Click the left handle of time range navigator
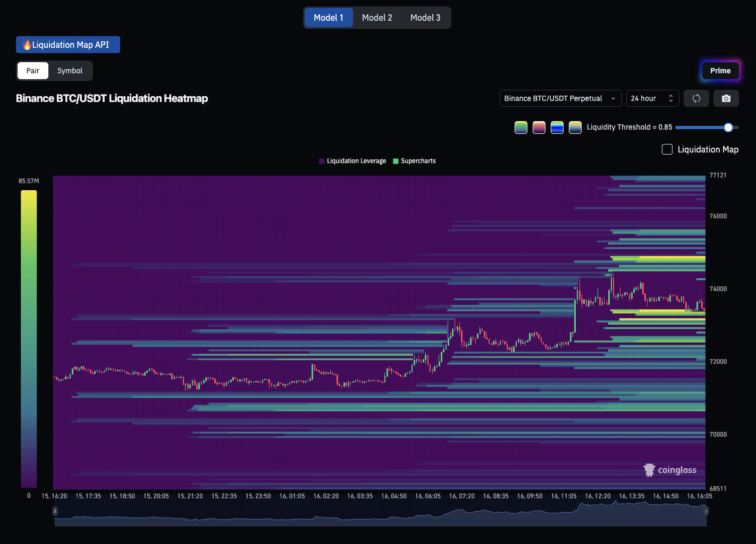Viewport: 756px width, 544px height. click(x=55, y=511)
